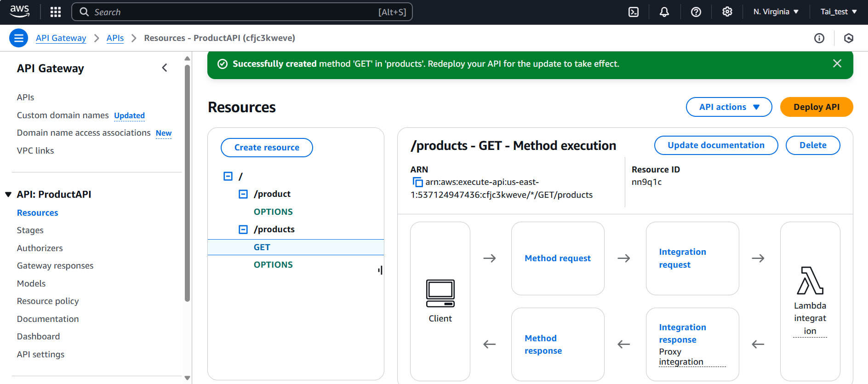Click sidebar scroll up arrow
This screenshot has height=384, width=868.
click(x=187, y=58)
